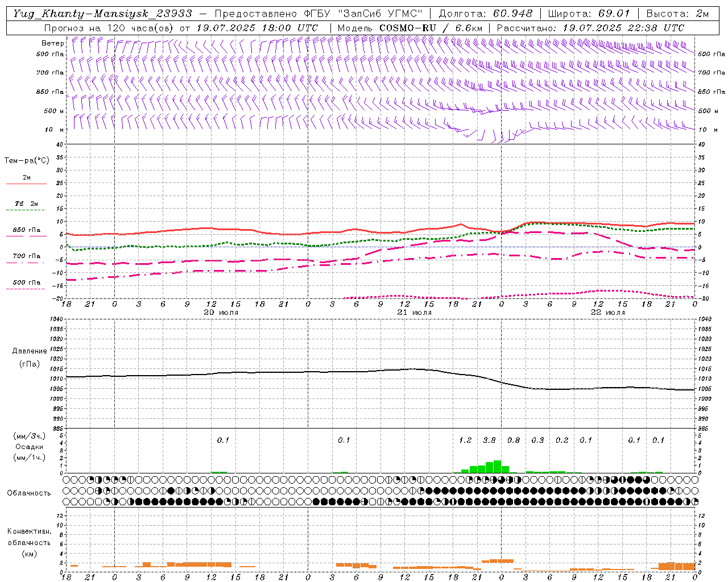
Task: Click the right 1005 pressure axis label
Action: (x=704, y=389)
